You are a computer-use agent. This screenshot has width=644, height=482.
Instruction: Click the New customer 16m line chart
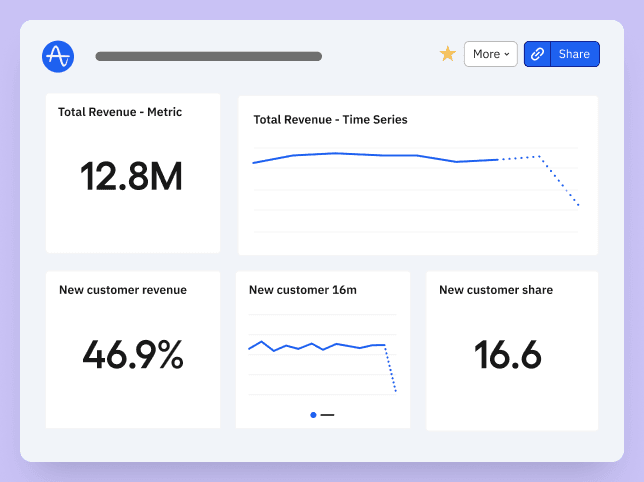click(x=320, y=347)
